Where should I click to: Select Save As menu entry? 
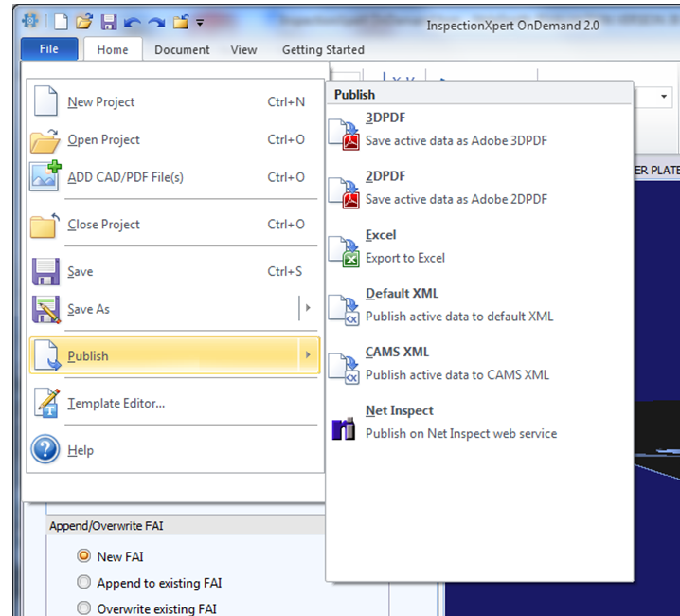(x=164, y=309)
